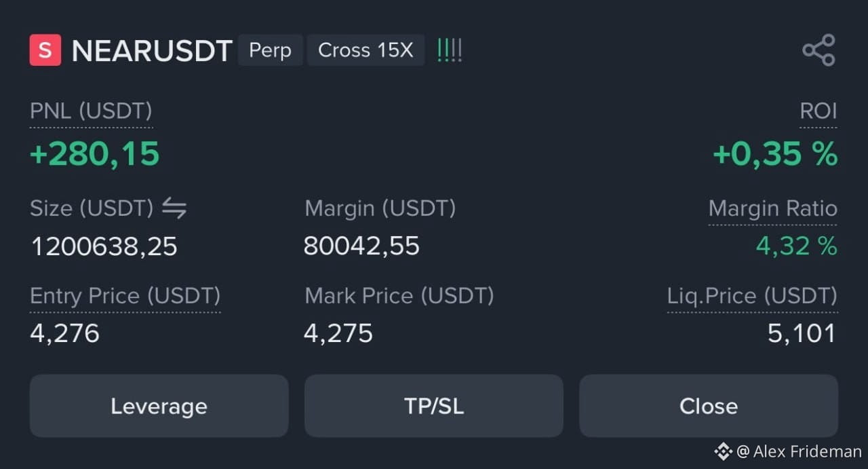
Task: Show PNL (USDT) label explanation
Action: 91,111
